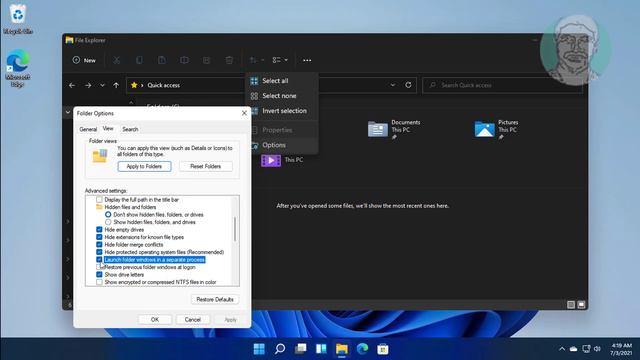
Task: Open the Videos folder icon
Action: (x=271, y=160)
